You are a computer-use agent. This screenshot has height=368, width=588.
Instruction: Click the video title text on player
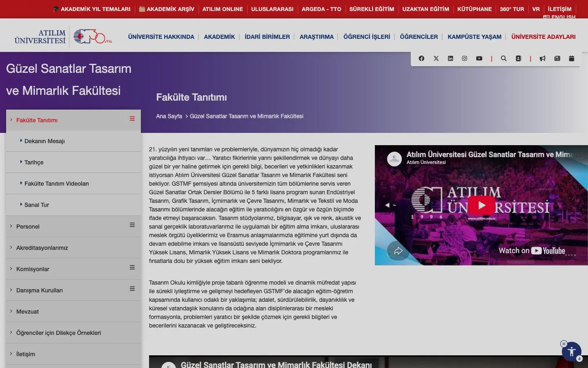click(490, 155)
